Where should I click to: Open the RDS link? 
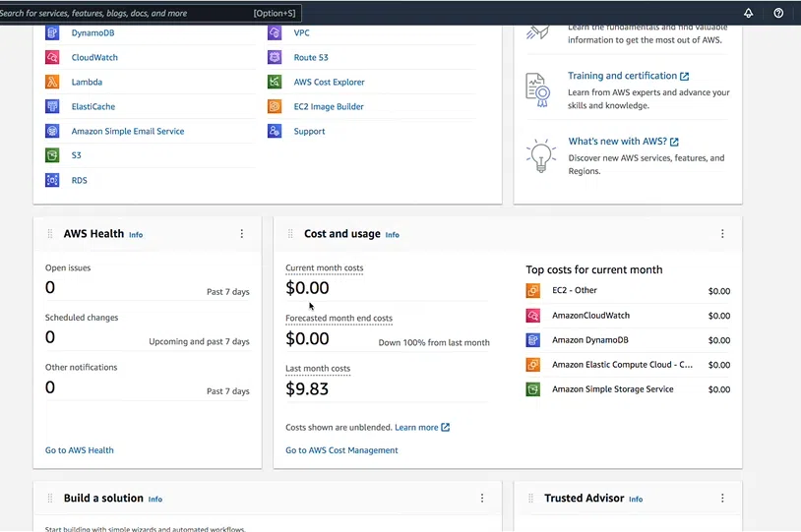coord(79,180)
